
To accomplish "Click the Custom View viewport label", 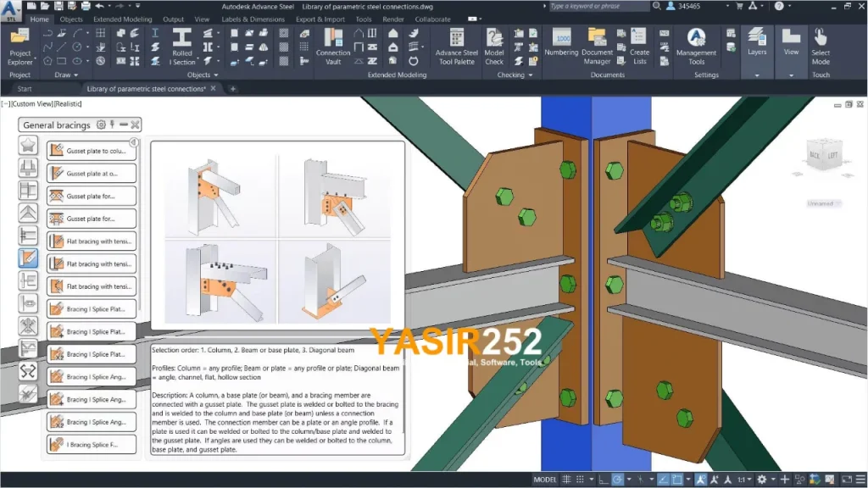I will pyautogui.click(x=31, y=103).
